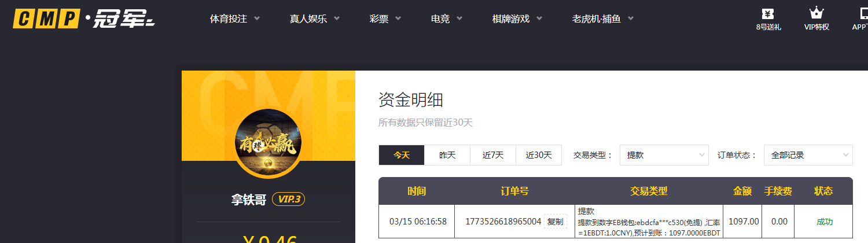Image resolution: width=868 pixels, height=243 pixels.
Task: Click order number 1773526618965004
Action: point(503,222)
